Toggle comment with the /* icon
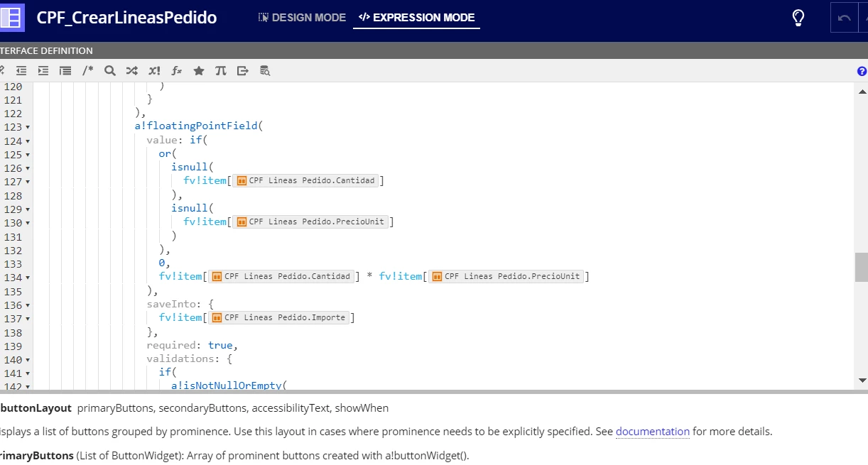 point(87,71)
